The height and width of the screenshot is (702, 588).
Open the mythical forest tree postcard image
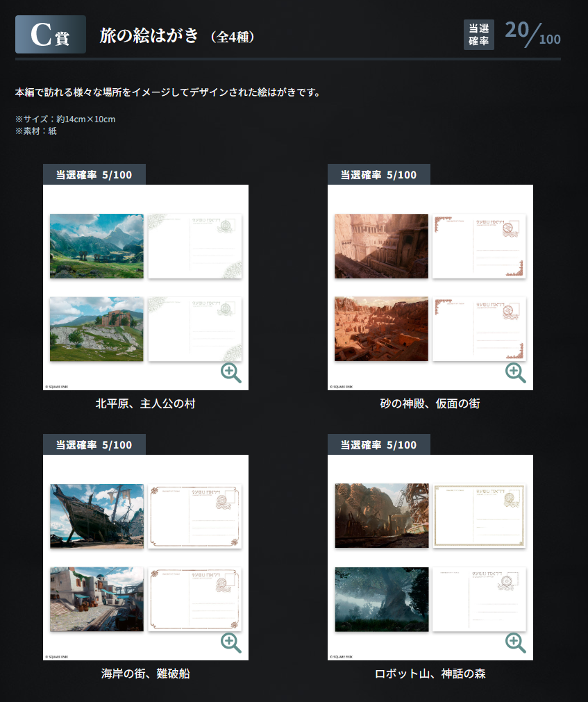click(382, 599)
